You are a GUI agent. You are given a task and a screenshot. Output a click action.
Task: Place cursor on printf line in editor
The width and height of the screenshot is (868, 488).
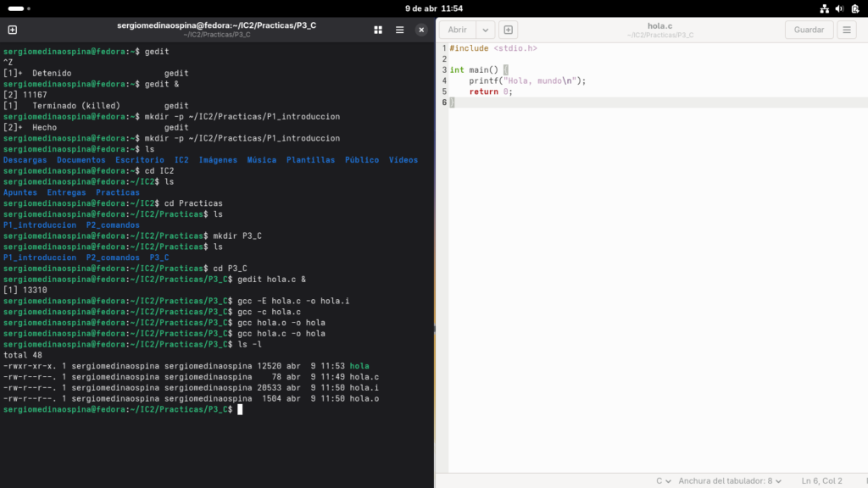pyautogui.click(x=527, y=80)
